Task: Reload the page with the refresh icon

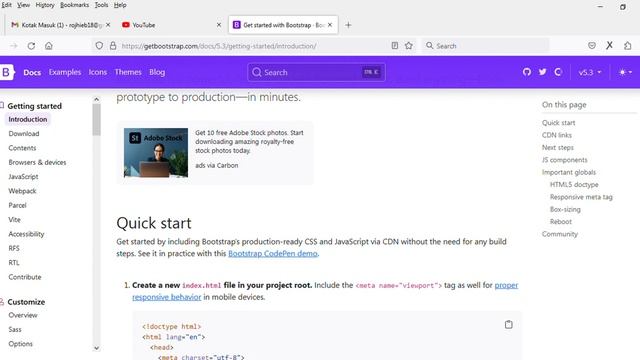Action: [31, 46]
